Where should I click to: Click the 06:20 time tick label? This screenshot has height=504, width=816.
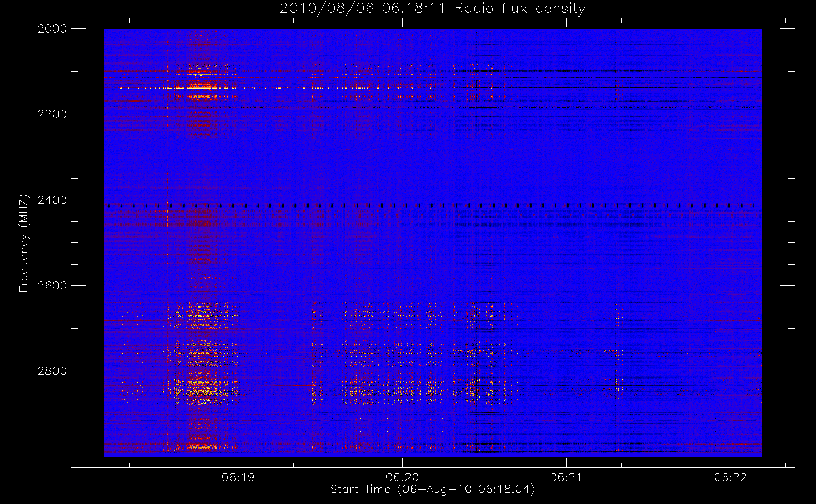tap(402, 477)
